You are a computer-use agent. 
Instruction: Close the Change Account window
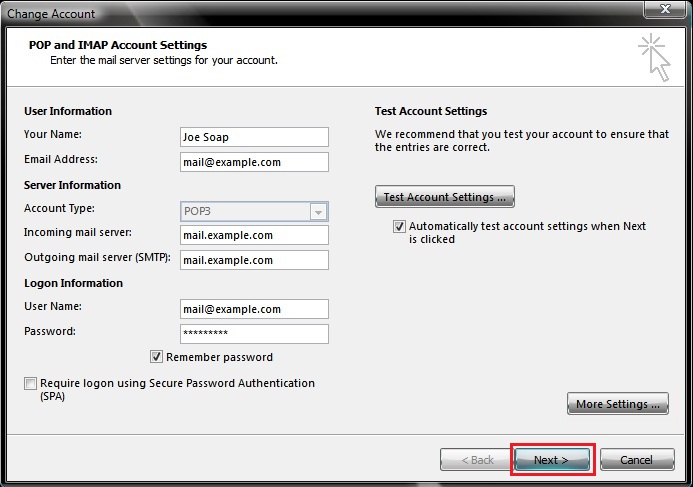point(665,9)
